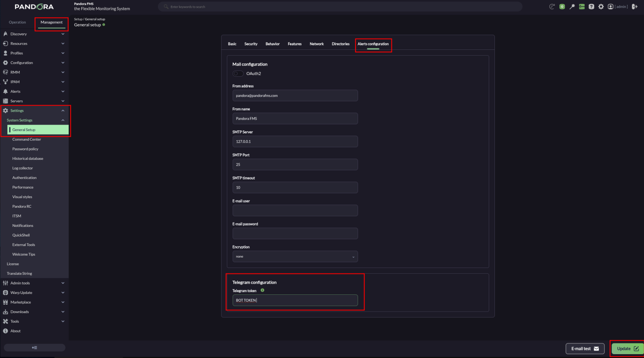The image size is (644, 358).
Task: Expand the Admin tools menu chevron
Action: tap(63, 283)
